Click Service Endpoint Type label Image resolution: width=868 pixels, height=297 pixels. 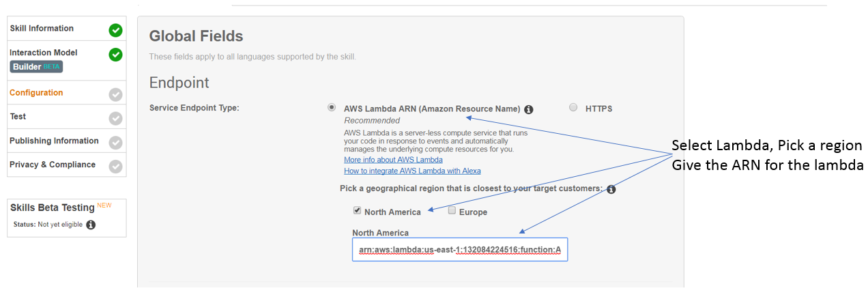[x=194, y=109]
